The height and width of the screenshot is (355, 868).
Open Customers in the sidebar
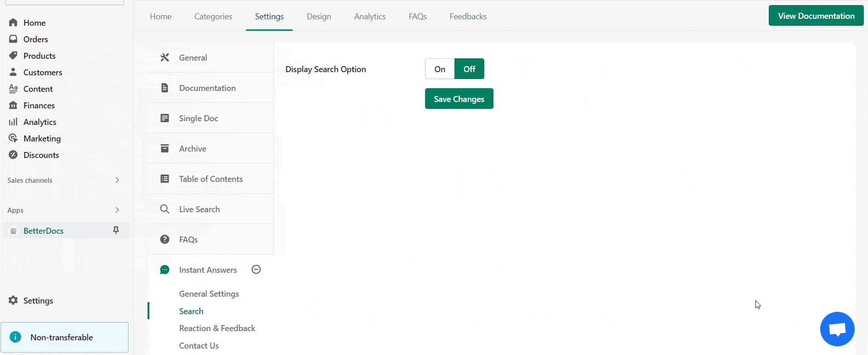43,72
